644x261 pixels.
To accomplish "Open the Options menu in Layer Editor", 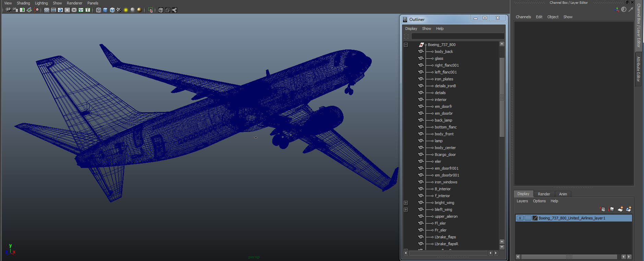I will coord(539,201).
